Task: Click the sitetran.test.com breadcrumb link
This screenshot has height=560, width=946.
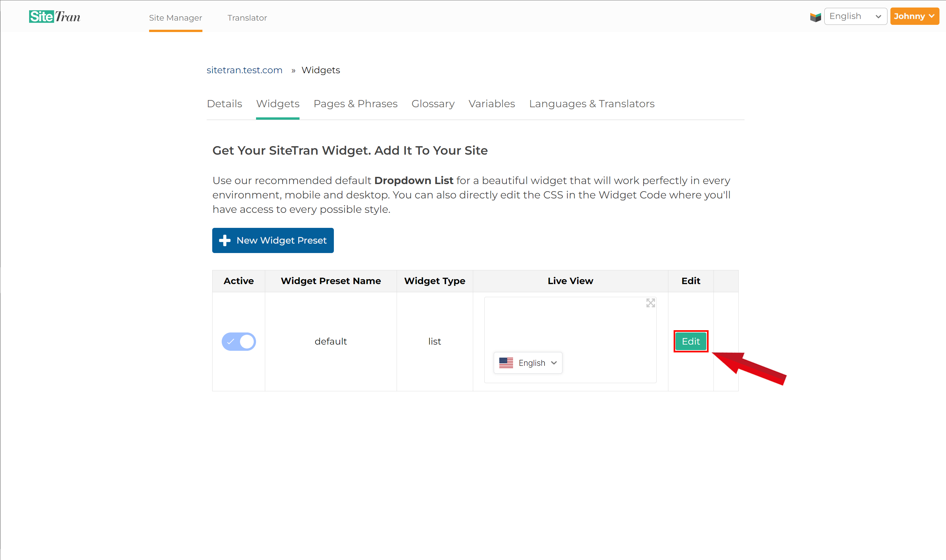Action: coord(245,69)
